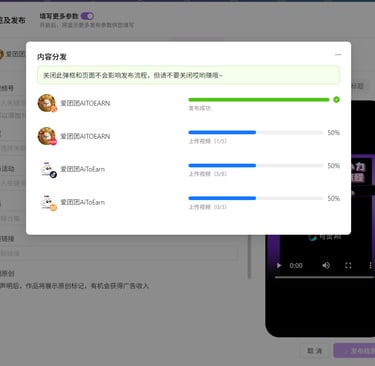The image size is (375, 366).
Task: Click 爱团团AiToEarn name beside orange-badged robot
Action: pyautogui.click(x=82, y=202)
